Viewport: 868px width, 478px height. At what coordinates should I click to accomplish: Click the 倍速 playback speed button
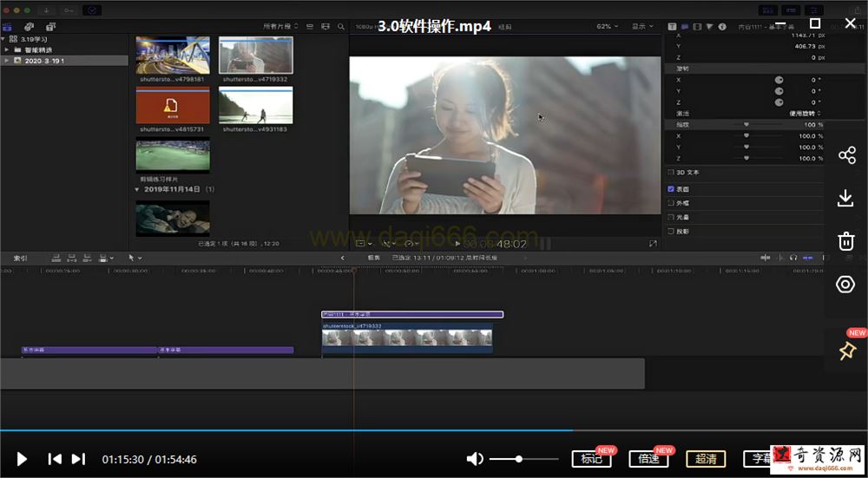[x=648, y=459]
